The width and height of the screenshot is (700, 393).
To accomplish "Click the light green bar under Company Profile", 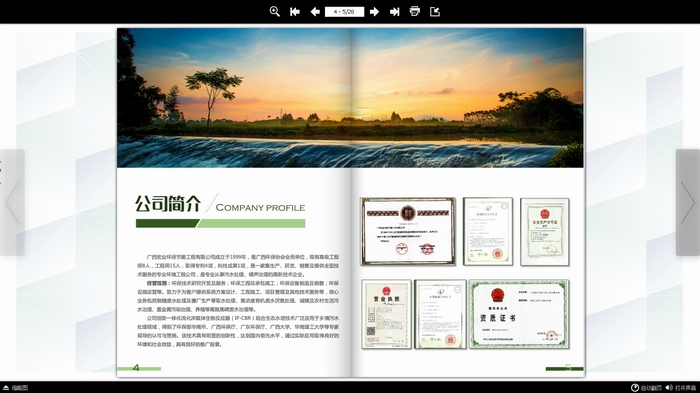I will tap(251, 223).
